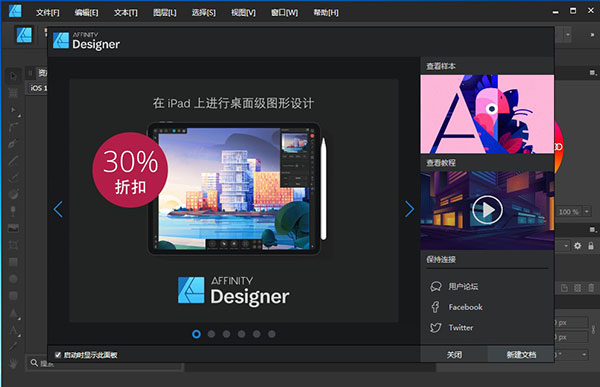Image resolution: width=600 pixels, height=387 pixels.
Task: Open the 编辑[E] menu
Action: click(86, 13)
